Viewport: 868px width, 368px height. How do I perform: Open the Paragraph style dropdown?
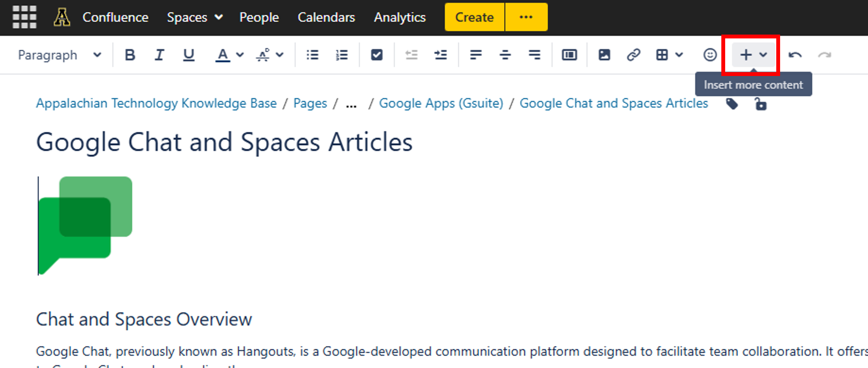(60, 55)
